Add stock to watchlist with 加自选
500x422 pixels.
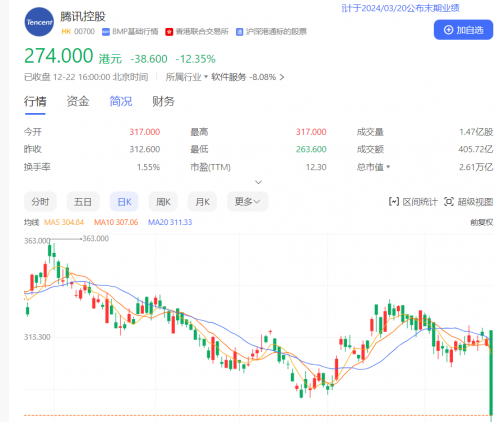[x=463, y=30]
